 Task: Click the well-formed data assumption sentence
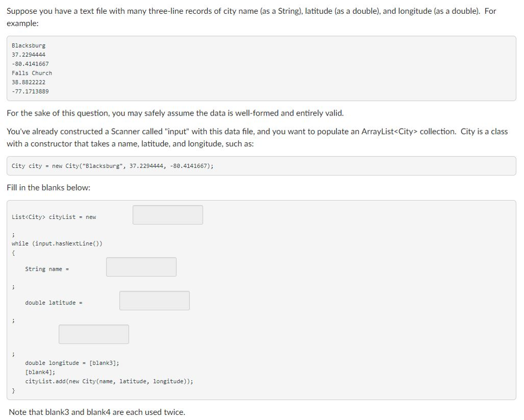174,113
